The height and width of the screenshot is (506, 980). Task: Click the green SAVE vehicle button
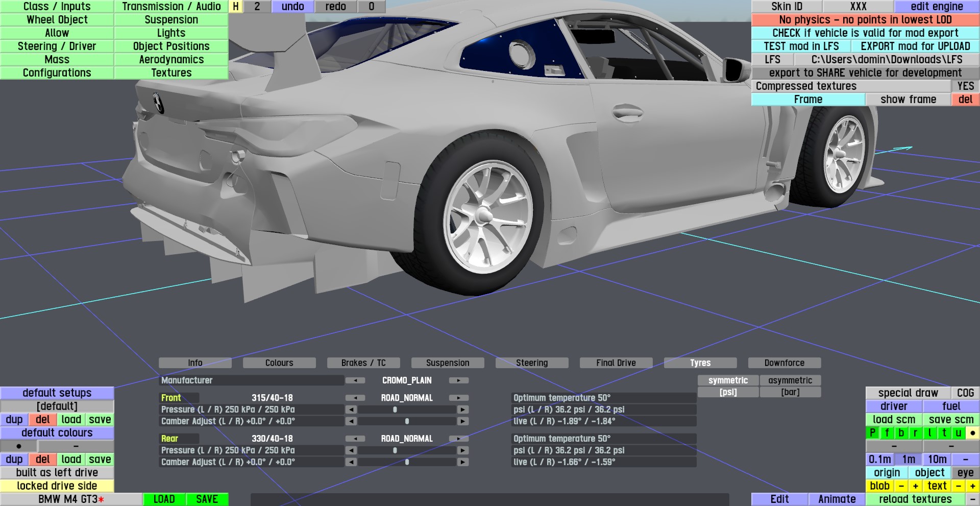207,499
